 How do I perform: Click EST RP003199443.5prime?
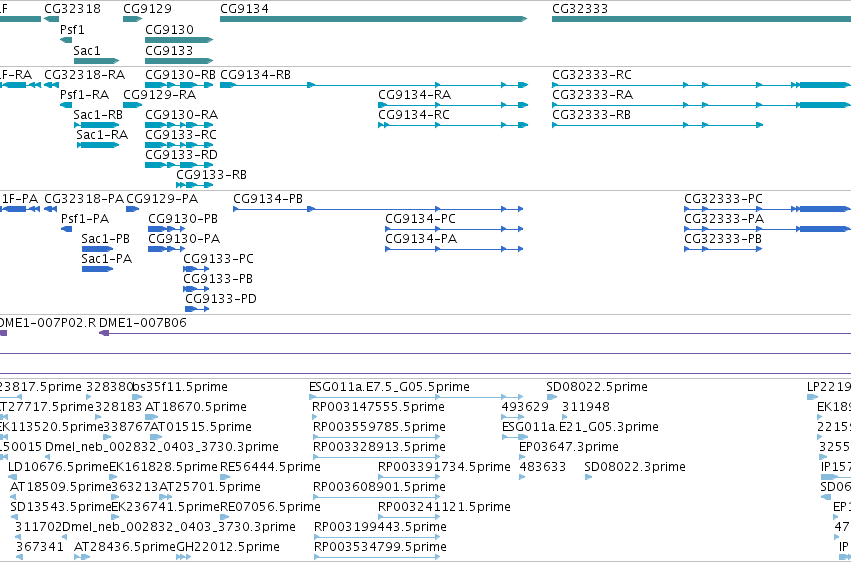[x=377, y=537]
